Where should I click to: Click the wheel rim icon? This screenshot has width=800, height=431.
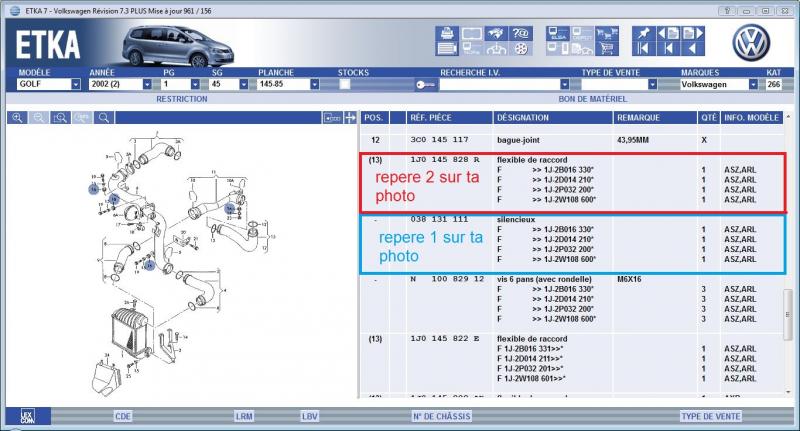pos(521,49)
